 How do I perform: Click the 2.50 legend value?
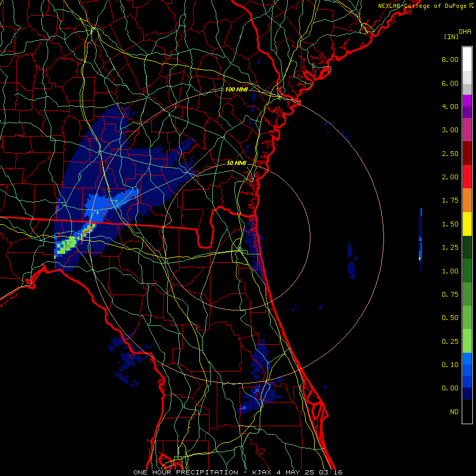450,153
